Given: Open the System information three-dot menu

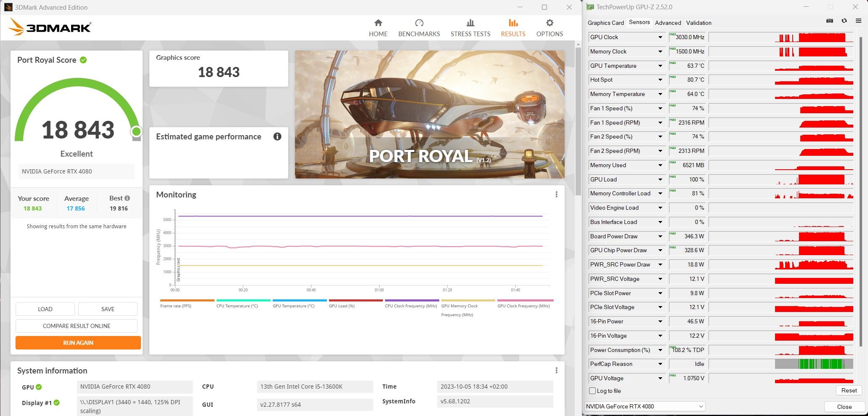Looking at the screenshot, I should pos(556,371).
